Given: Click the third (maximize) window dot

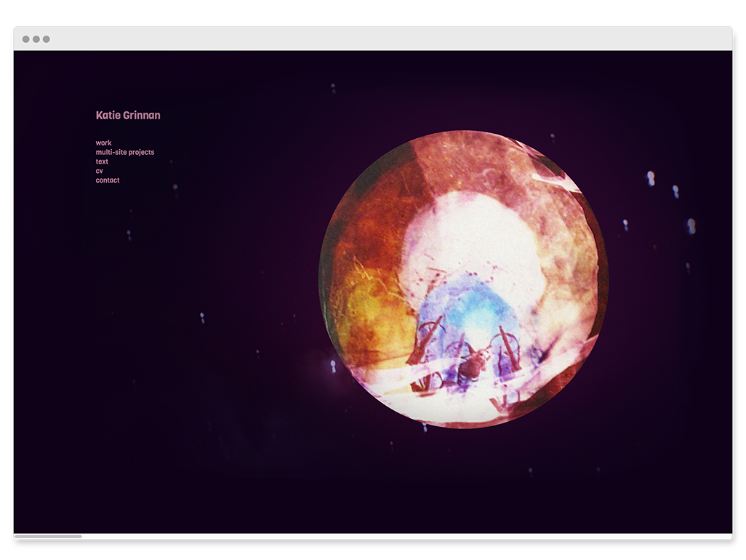Looking at the screenshot, I should click(x=47, y=39).
